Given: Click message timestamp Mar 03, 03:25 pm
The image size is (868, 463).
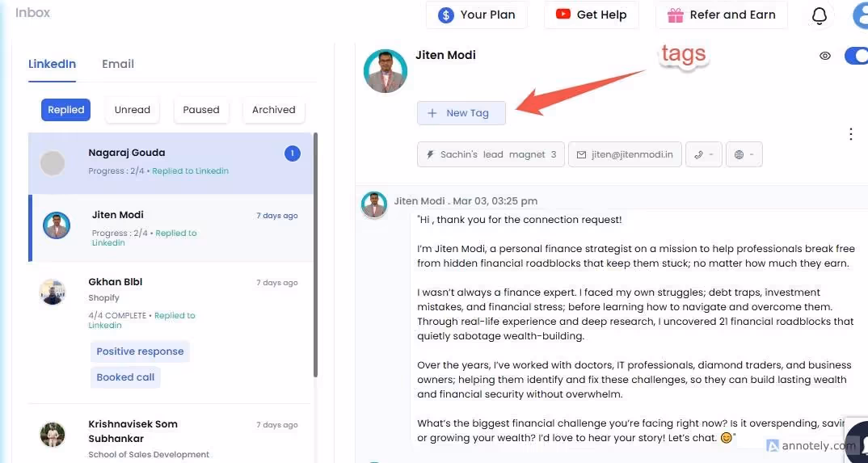Looking at the screenshot, I should pos(495,201).
